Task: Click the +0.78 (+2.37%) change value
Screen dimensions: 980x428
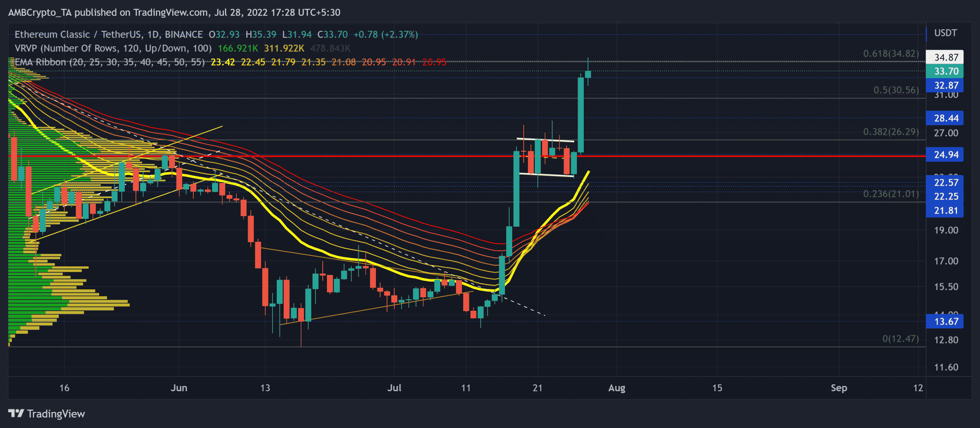Action: tap(385, 34)
